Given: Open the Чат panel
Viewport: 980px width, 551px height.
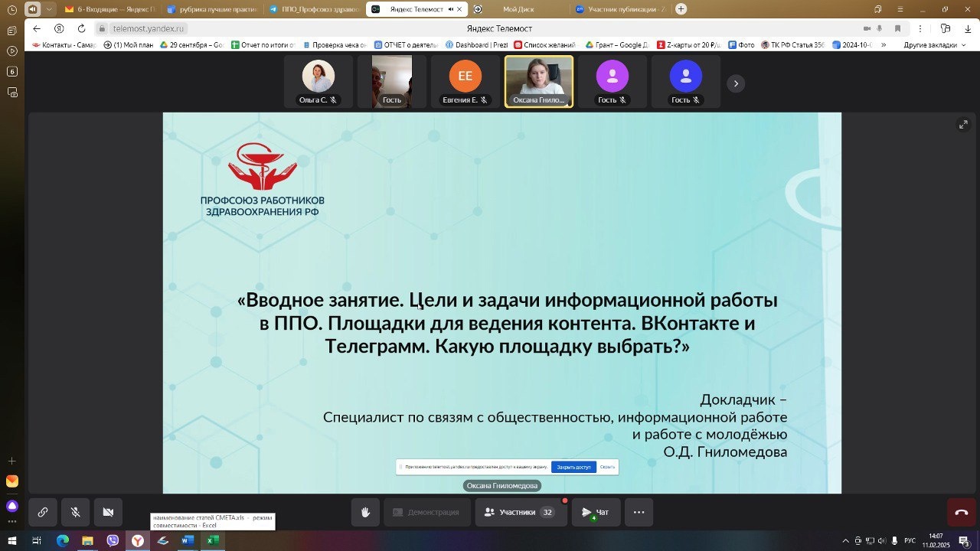Looking at the screenshot, I should 596,512.
